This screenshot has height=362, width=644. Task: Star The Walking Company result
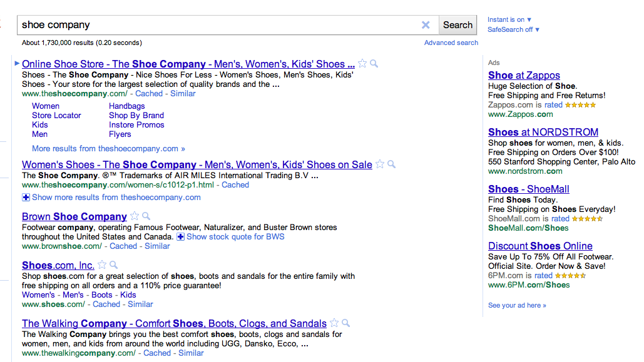[334, 323]
